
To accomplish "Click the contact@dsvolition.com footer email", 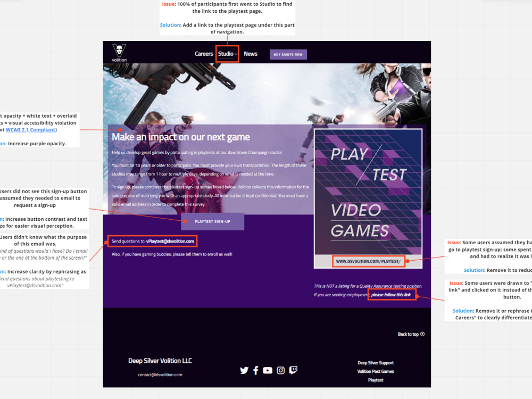I will 160,375.
